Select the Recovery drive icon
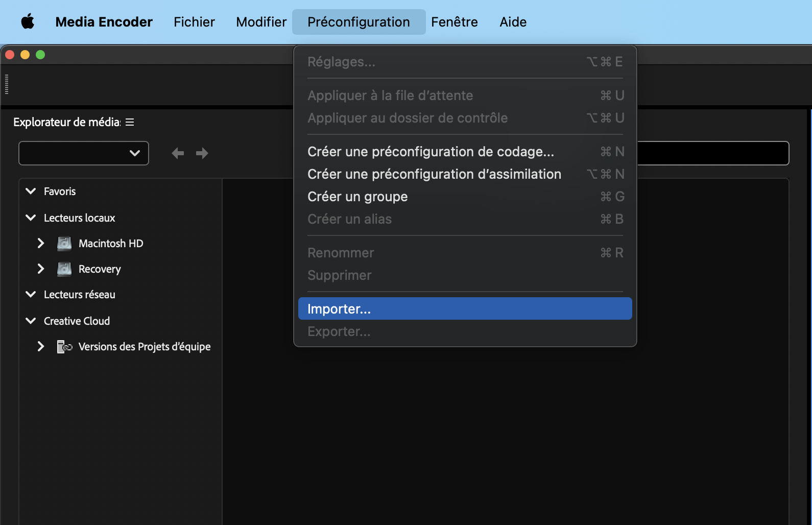Viewport: 812px width, 525px height. 64,269
